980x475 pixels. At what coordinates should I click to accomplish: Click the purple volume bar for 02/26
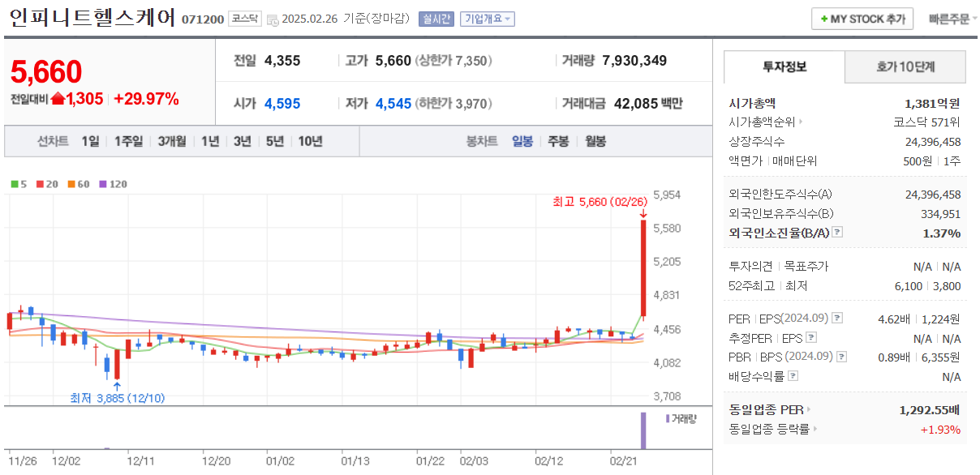point(643,430)
